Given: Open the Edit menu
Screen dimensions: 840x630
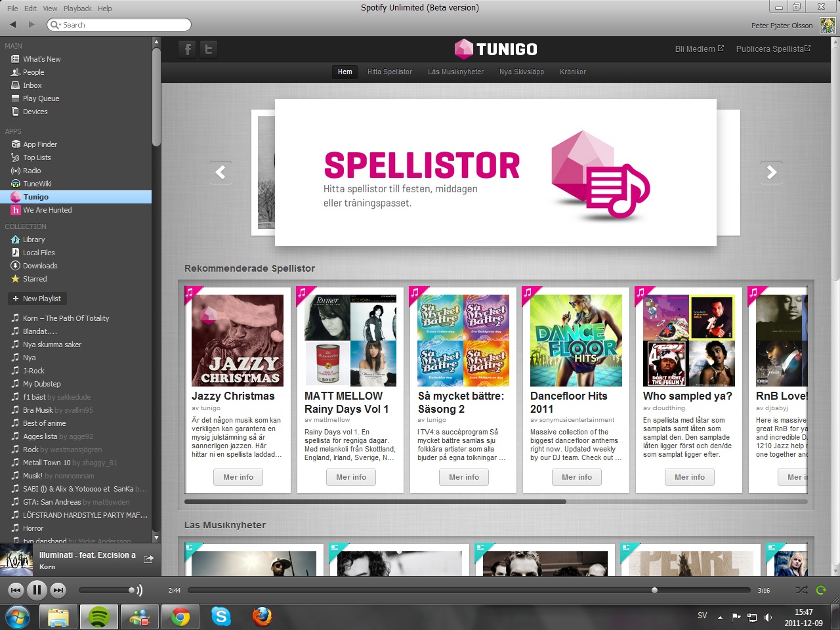Looking at the screenshot, I should click(30, 9).
